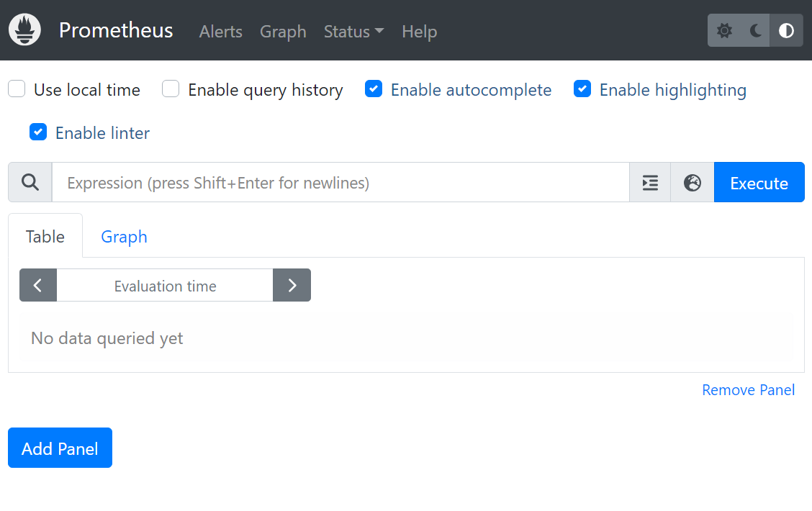The height and width of the screenshot is (511, 812).
Task: Uncheck Enable autocomplete
Action: 374,89
